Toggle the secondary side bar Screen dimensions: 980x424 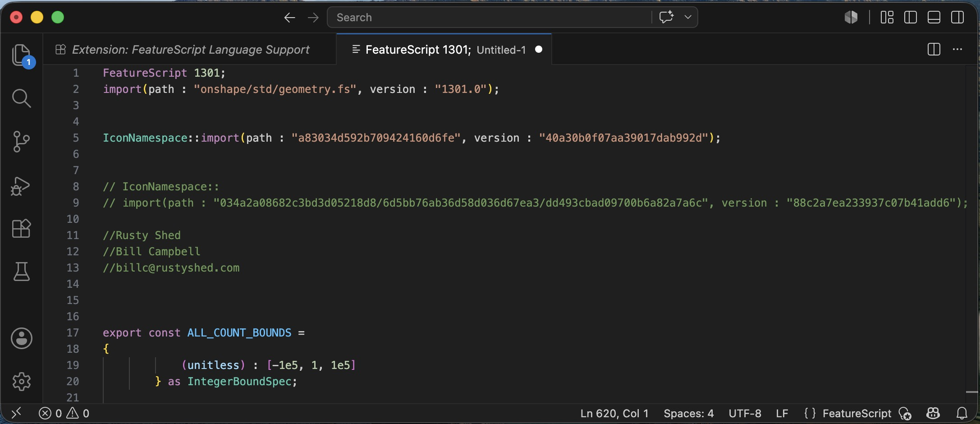(x=957, y=17)
